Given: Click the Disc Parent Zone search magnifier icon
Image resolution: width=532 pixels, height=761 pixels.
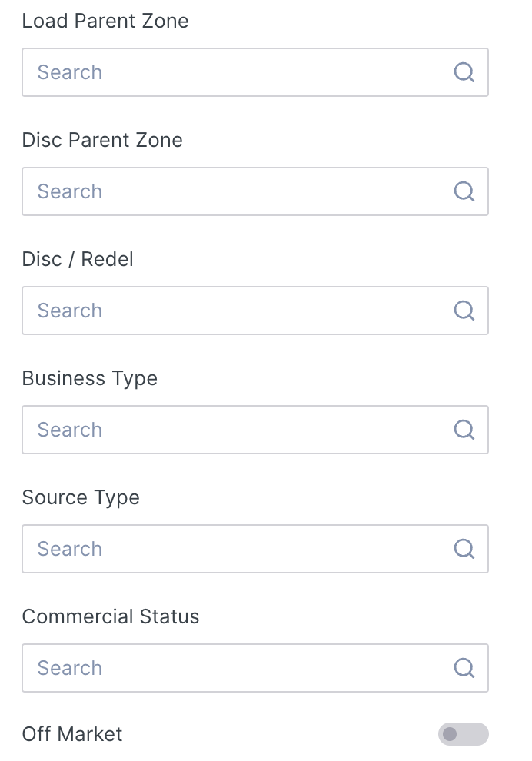Looking at the screenshot, I should point(464,191).
